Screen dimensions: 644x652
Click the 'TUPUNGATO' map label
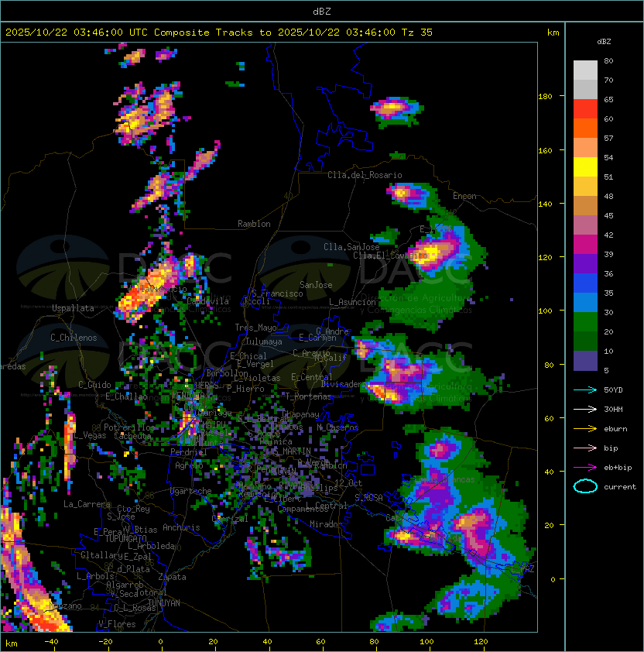coord(125,538)
